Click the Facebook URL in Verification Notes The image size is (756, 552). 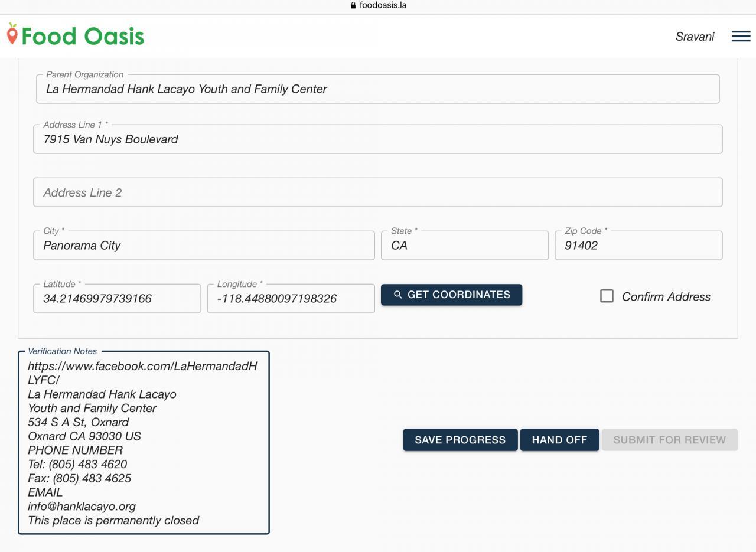pyautogui.click(x=142, y=373)
